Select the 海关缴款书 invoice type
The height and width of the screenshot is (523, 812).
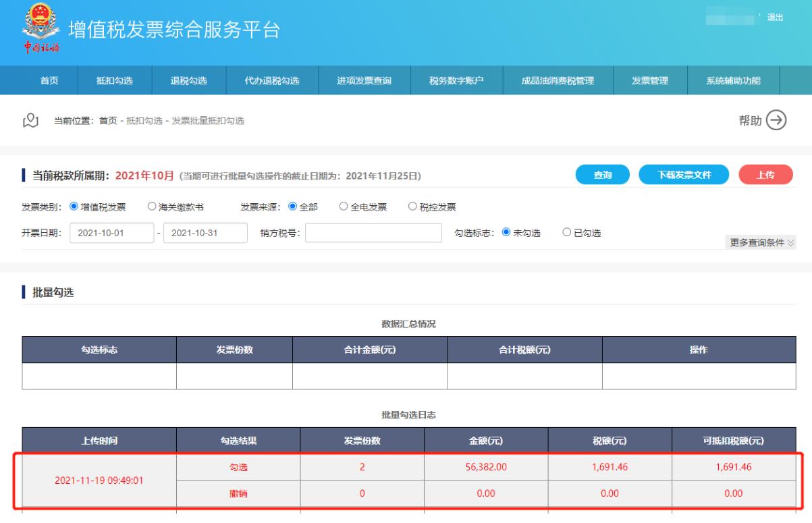coord(153,207)
